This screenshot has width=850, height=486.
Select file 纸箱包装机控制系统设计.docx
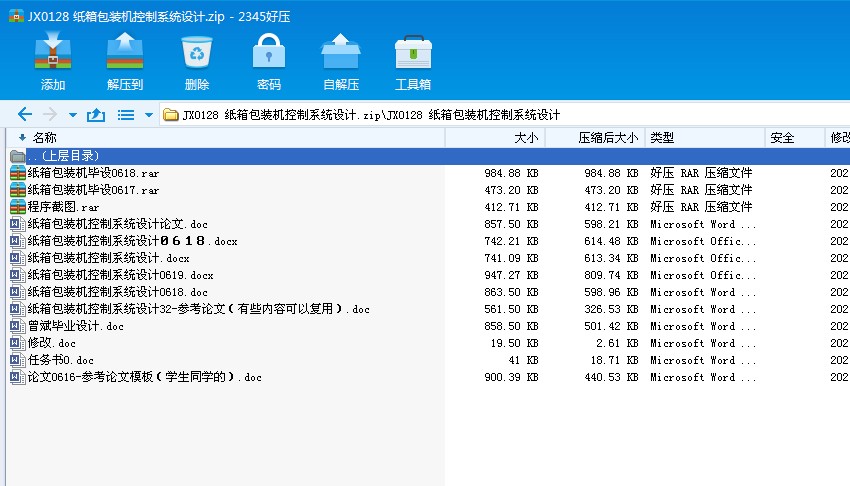(108, 258)
